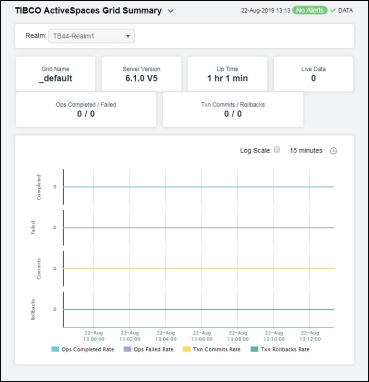Click the Txn Rollbacks Rate legend swatch
Screen dimensions: 369x382
(254, 349)
